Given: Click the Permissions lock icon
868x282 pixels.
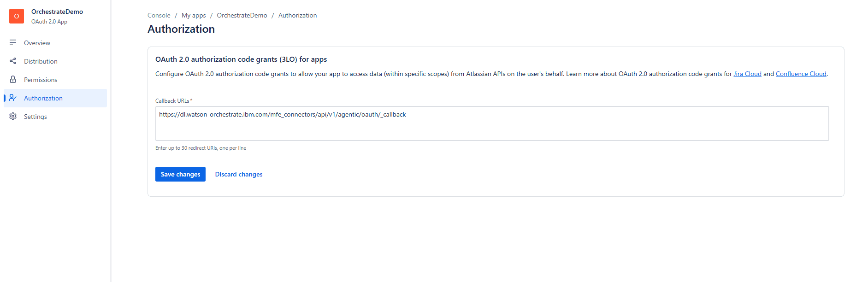Looking at the screenshot, I should click(13, 79).
